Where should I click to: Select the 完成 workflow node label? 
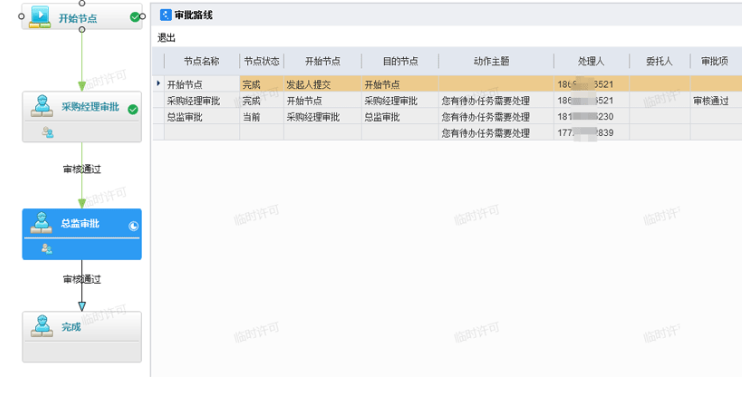(71, 327)
